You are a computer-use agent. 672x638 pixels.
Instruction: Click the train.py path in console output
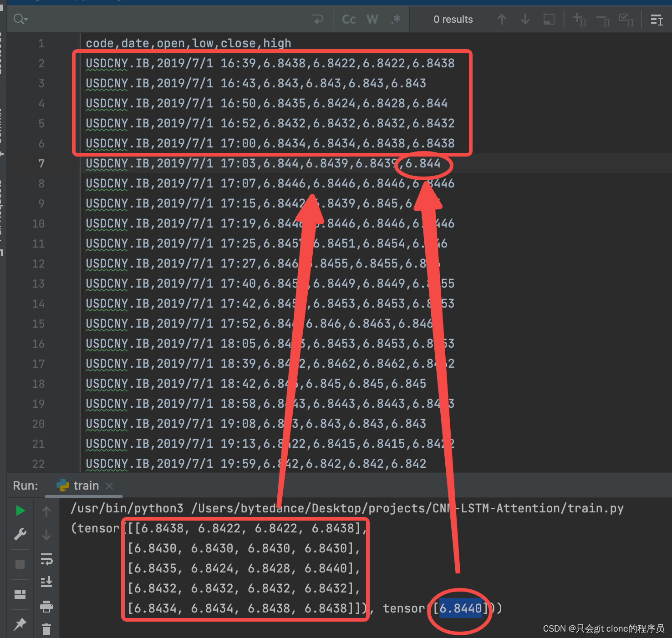click(407, 508)
